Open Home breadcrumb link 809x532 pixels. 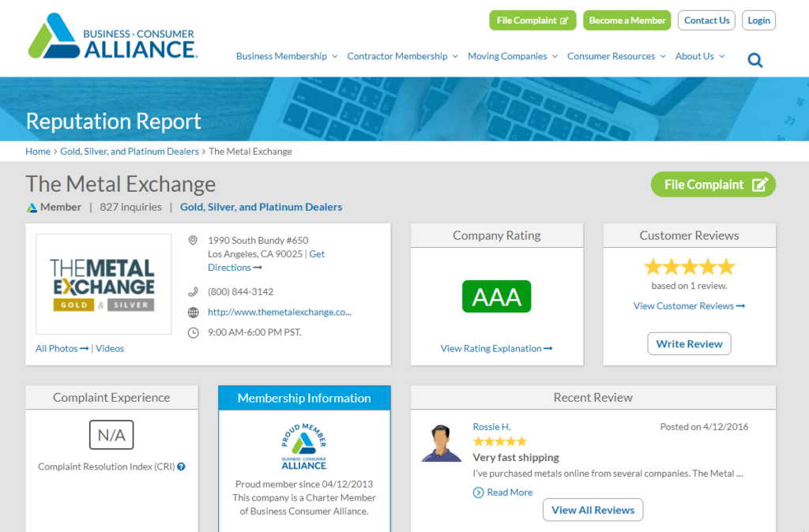click(x=38, y=152)
